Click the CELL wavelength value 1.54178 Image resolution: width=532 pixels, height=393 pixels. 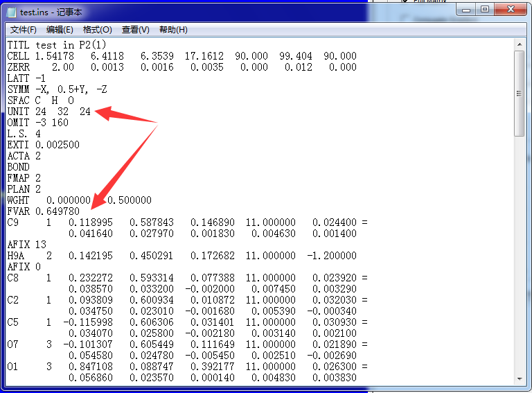(54, 56)
